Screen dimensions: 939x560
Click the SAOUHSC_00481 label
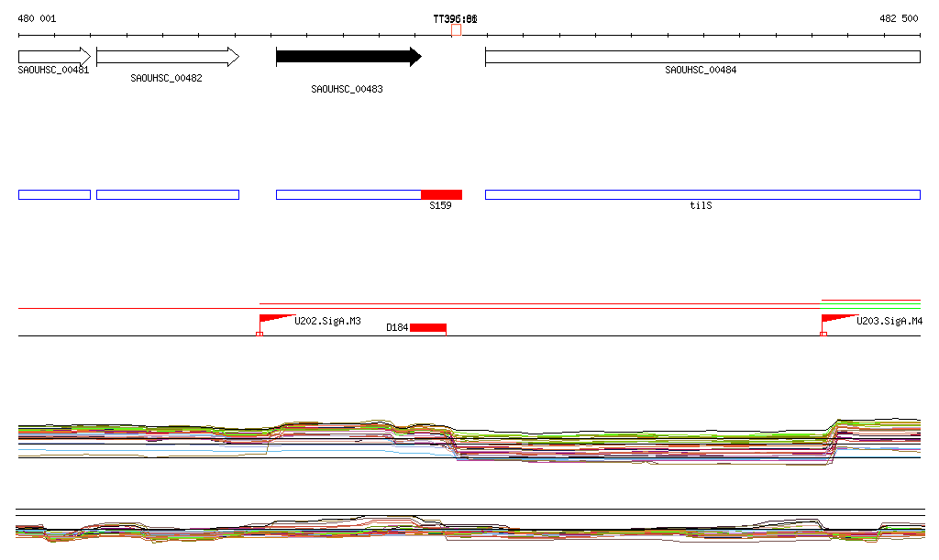point(53,70)
